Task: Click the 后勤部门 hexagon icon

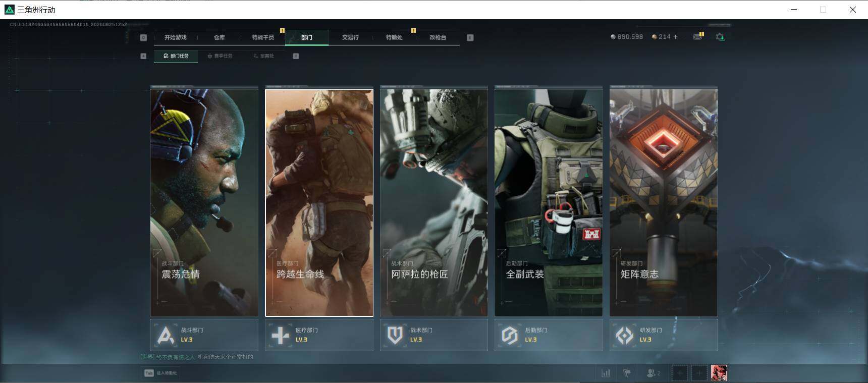Action: [x=510, y=335]
